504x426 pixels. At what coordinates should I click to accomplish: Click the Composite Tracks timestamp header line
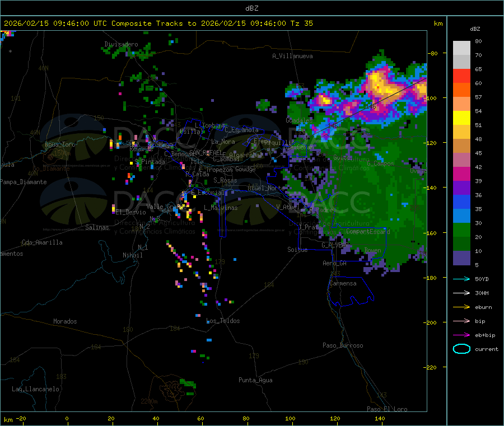(x=158, y=24)
